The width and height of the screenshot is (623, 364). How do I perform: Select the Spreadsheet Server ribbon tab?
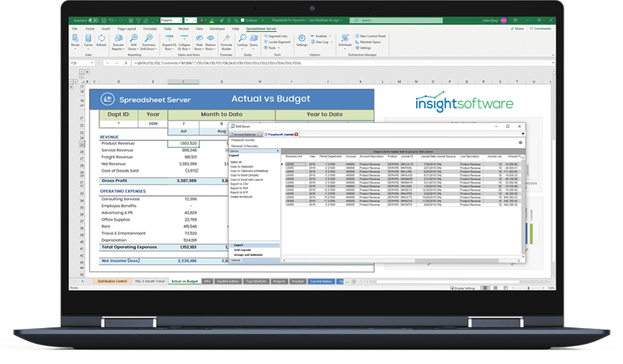261,29
